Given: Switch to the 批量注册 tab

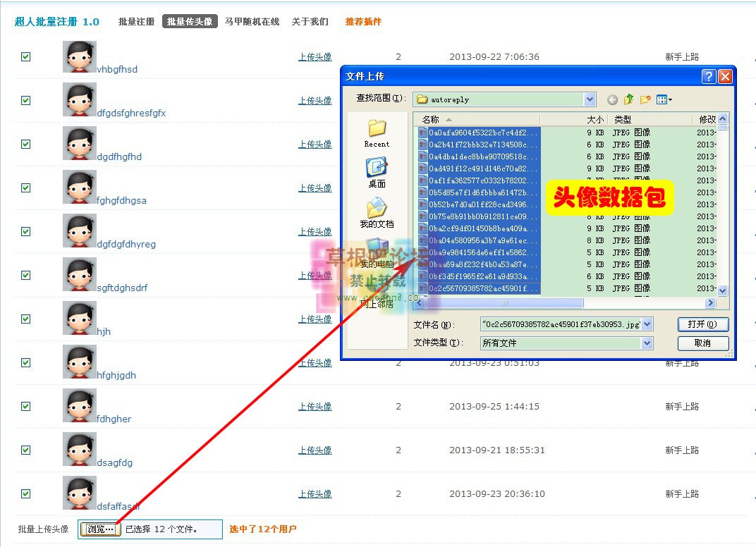Looking at the screenshot, I should point(136,22).
